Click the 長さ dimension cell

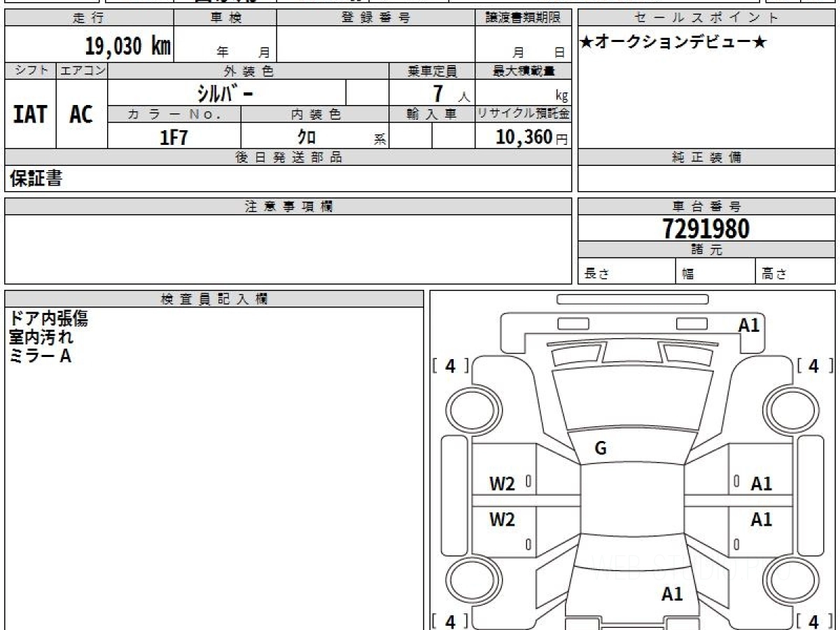point(627,272)
